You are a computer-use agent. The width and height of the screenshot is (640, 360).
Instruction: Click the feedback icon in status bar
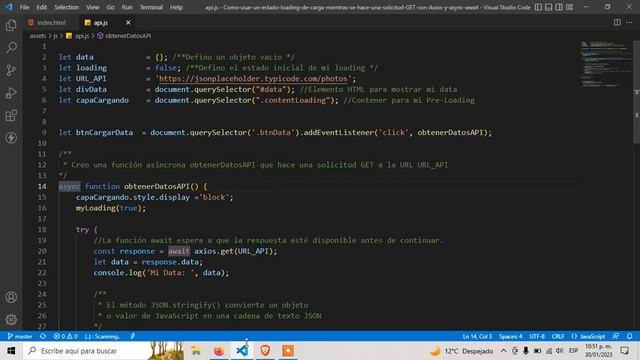(616, 336)
